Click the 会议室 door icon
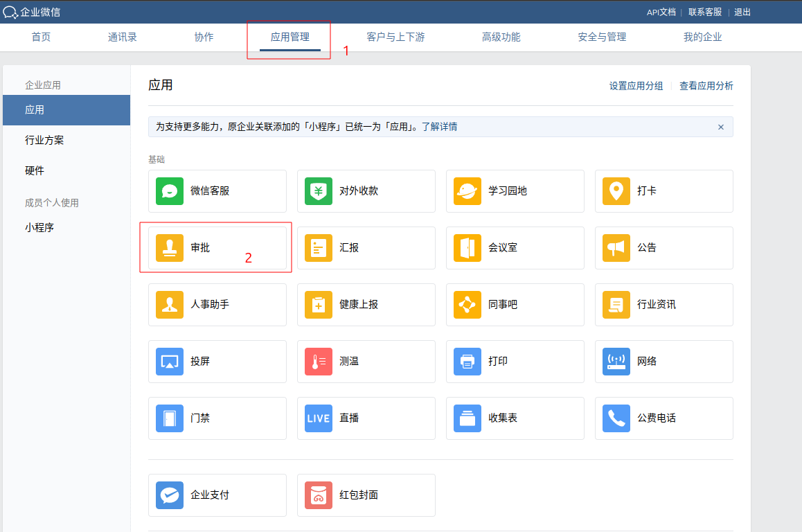This screenshot has height=532, width=802. pos(467,248)
